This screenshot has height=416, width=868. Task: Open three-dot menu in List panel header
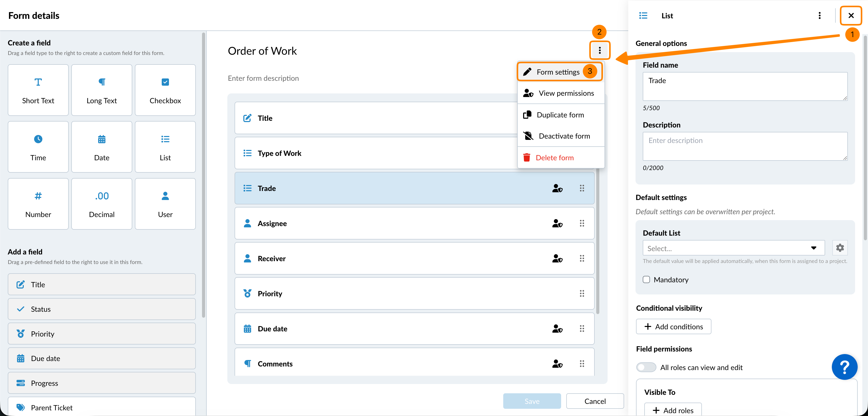819,16
